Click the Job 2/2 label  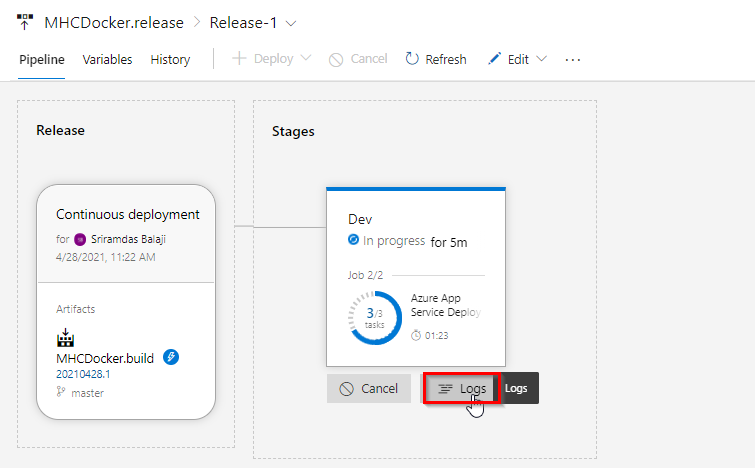pos(365,275)
